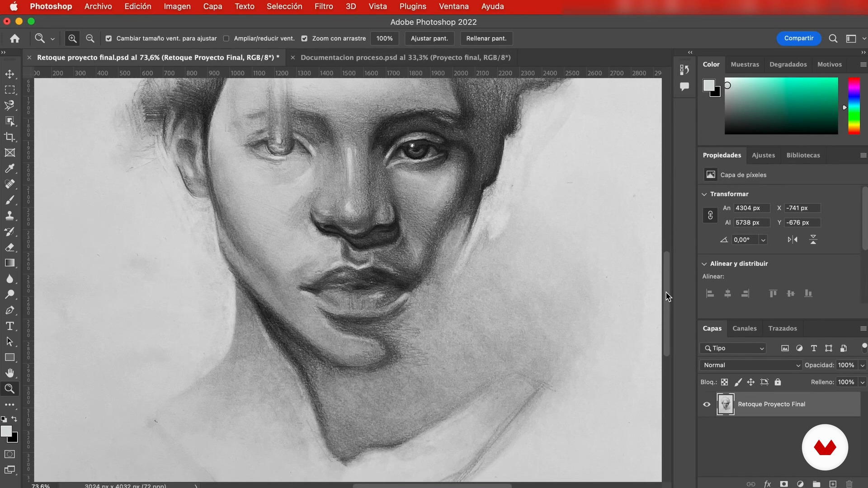Open the Filtro menu
This screenshot has height=488, width=868.
click(324, 6)
